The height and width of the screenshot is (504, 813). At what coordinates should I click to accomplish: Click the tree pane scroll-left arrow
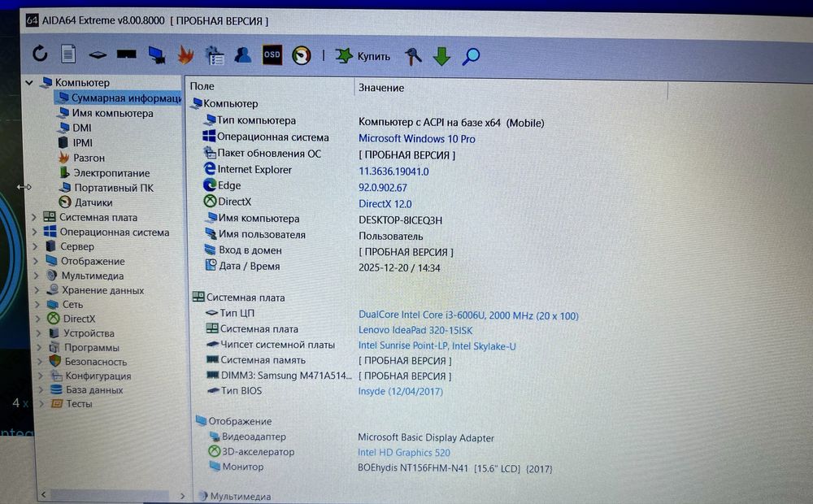click(44, 495)
